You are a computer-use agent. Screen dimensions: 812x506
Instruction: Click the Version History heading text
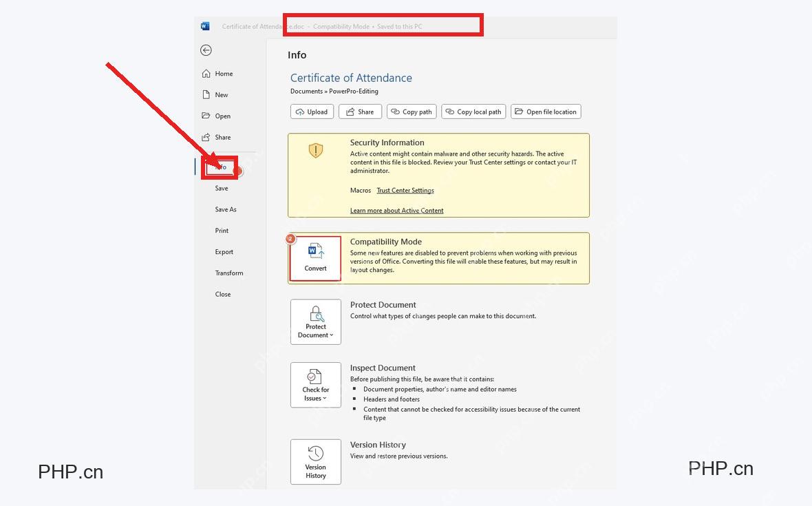[x=378, y=445]
